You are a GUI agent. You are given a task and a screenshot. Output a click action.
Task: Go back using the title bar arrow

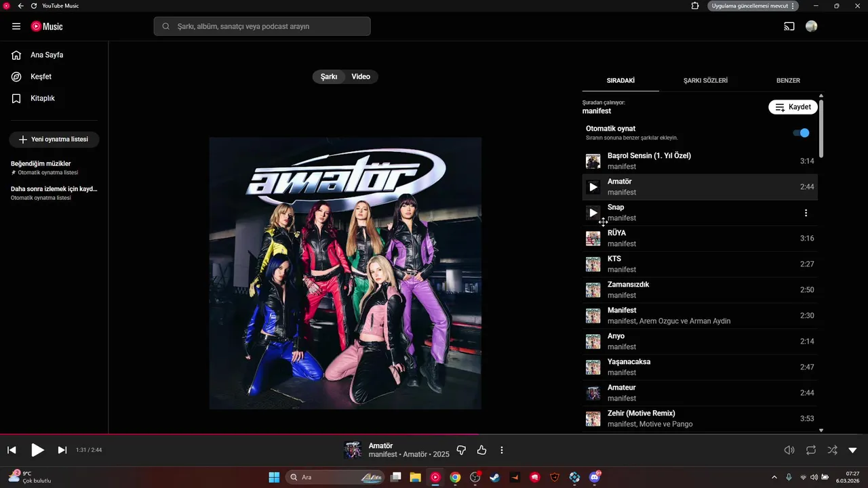pos(20,5)
